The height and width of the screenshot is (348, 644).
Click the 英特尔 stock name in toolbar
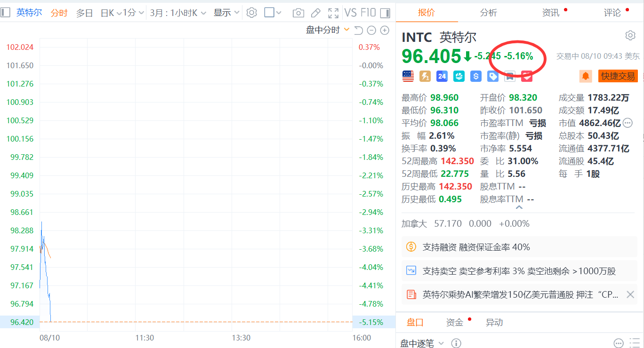pos(29,13)
